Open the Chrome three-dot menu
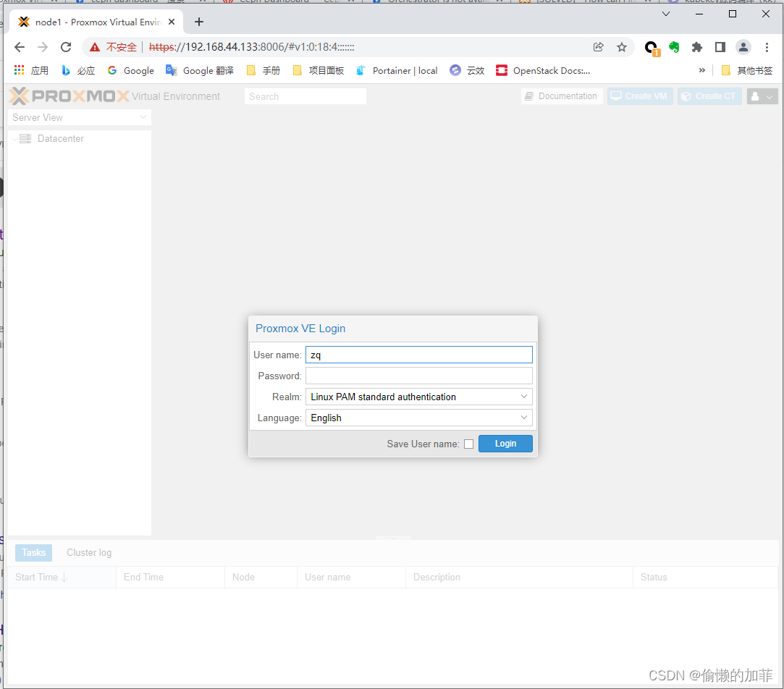 [x=767, y=47]
